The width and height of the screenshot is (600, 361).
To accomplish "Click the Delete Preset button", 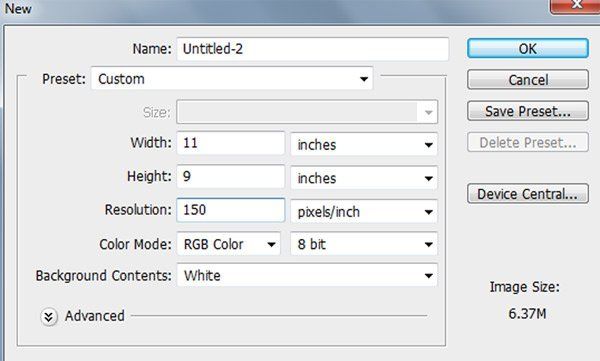I will pos(528,142).
